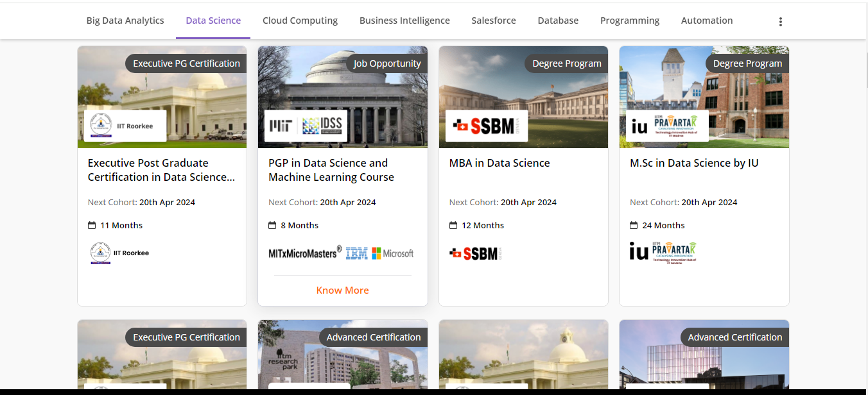This screenshot has height=395, width=868.
Task: Click the calendar icon next to 24 Months
Action: [634, 224]
